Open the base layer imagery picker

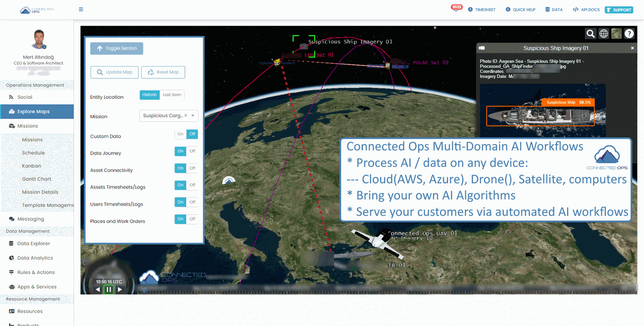point(617,34)
